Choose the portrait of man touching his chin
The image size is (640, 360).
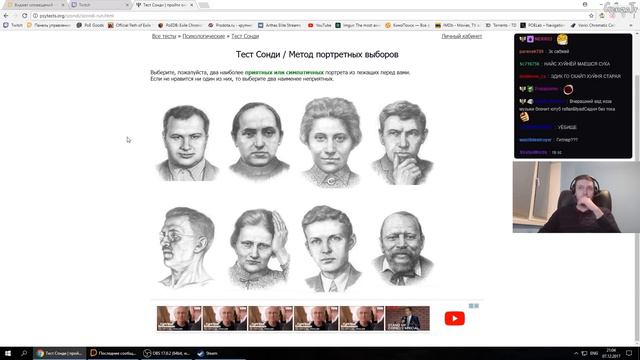tap(402, 142)
